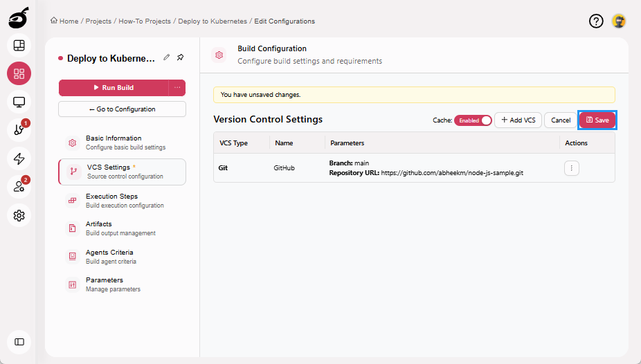This screenshot has height=364, width=641.
Task: Click the Deploy to Kuberne... title
Action: click(111, 58)
